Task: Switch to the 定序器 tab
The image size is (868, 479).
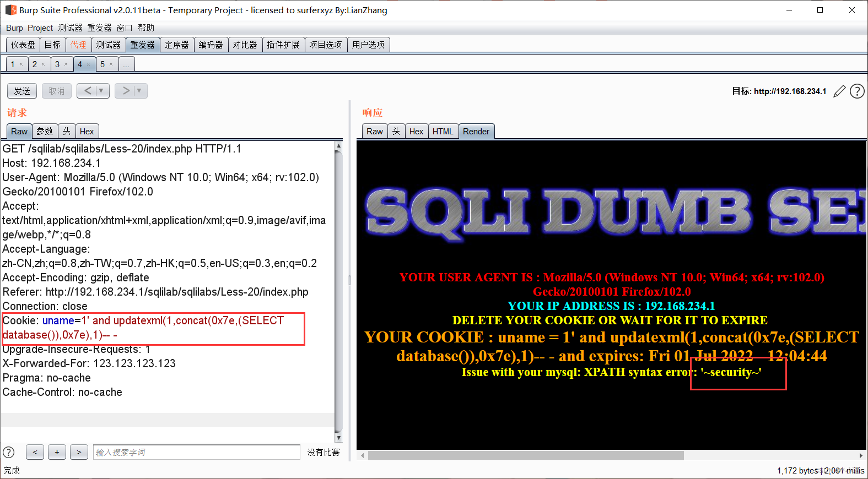Action: click(176, 45)
